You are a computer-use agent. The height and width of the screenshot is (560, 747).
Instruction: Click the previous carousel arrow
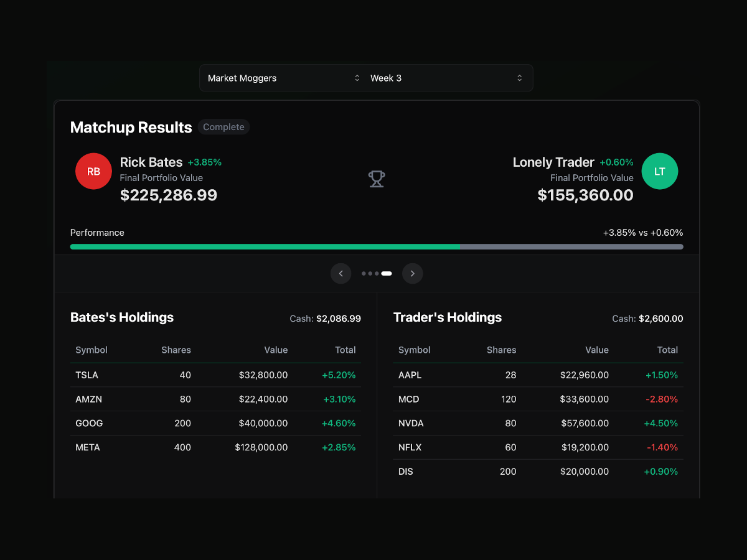point(341,273)
